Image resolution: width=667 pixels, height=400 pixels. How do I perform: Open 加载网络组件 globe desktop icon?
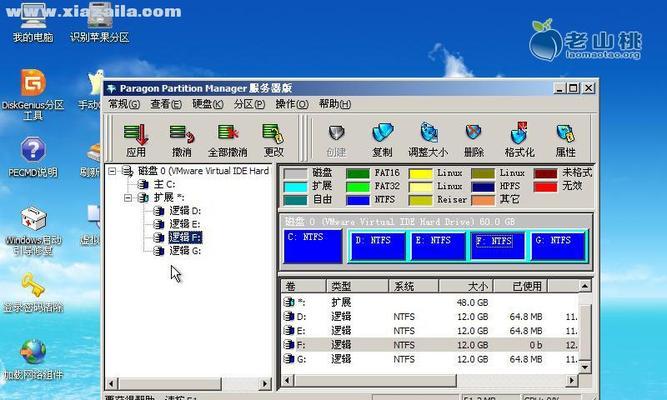pyautogui.click(x=33, y=359)
